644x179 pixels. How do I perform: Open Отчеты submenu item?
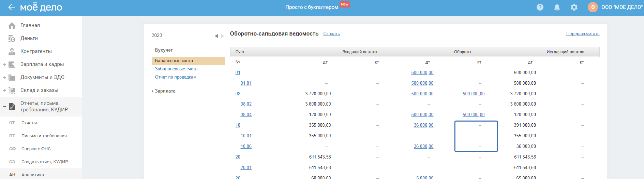[29, 123]
